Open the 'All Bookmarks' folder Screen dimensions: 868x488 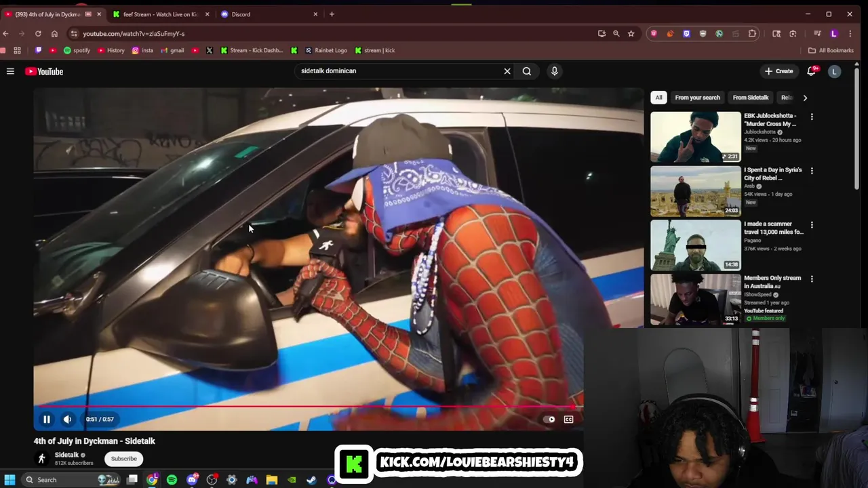pyautogui.click(x=831, y=50)
